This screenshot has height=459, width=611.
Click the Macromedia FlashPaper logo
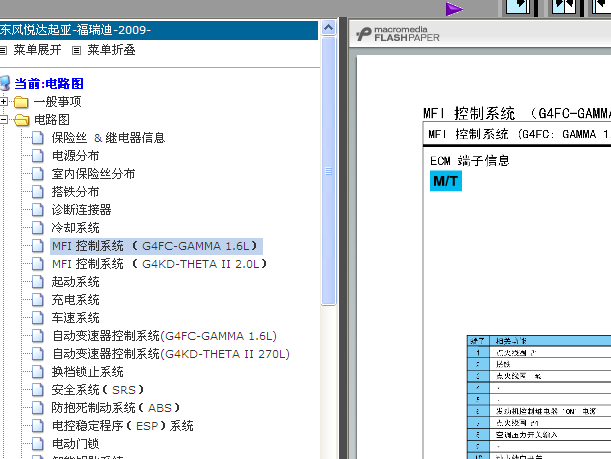[397, 34]
